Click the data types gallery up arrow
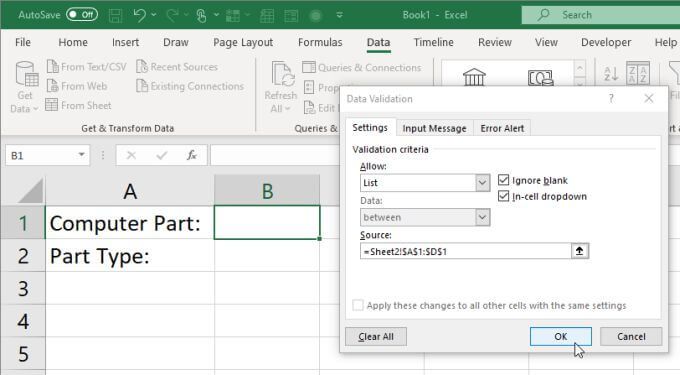The image size is (680, 375). (580, 68)
